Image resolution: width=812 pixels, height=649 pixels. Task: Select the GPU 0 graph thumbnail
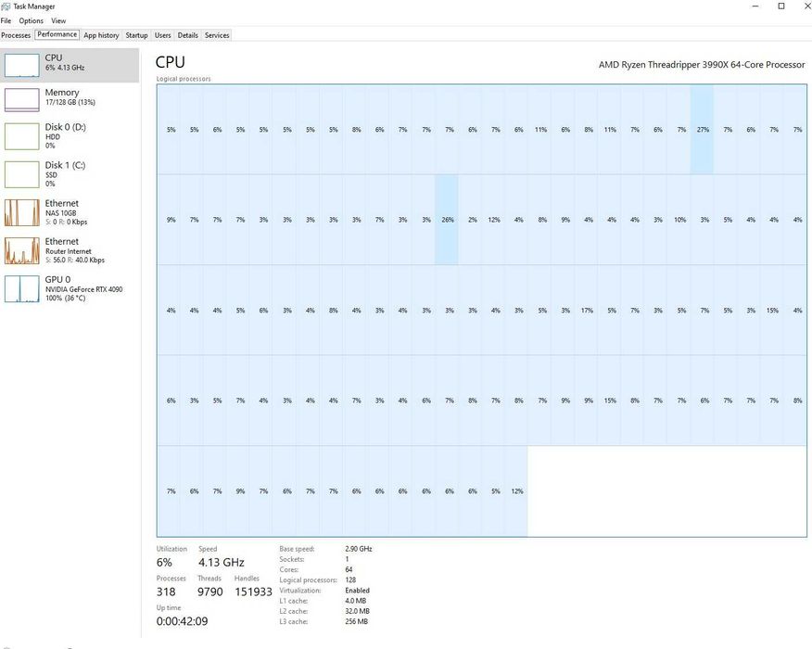pyautogui.click(x=21, y=289)
